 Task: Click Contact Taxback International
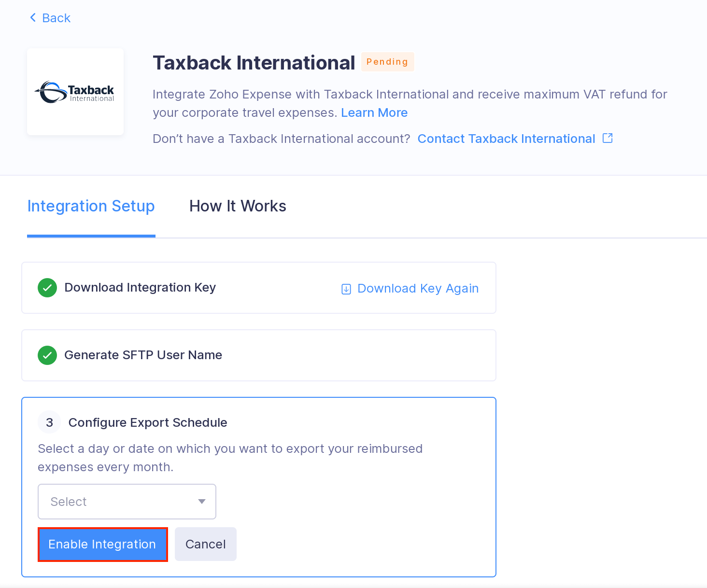pos(506,139)
